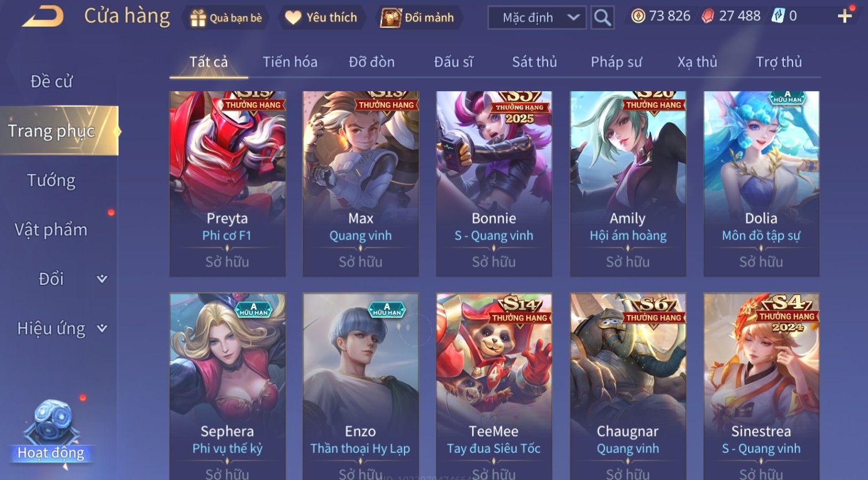Image resolution: width=868 pixels, height=480 pixels.
Task: Expand the Hiệu ứng sidebar section
Action: (59, 329)
